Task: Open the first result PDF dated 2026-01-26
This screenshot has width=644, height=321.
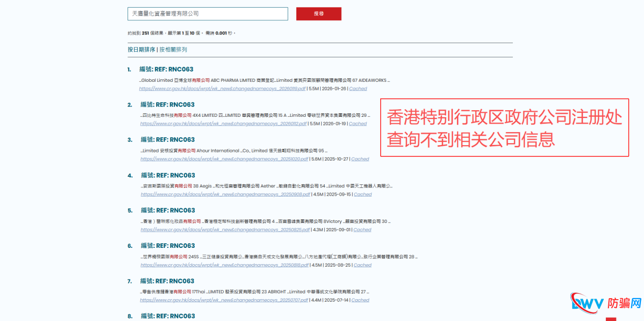Action: 223,88
